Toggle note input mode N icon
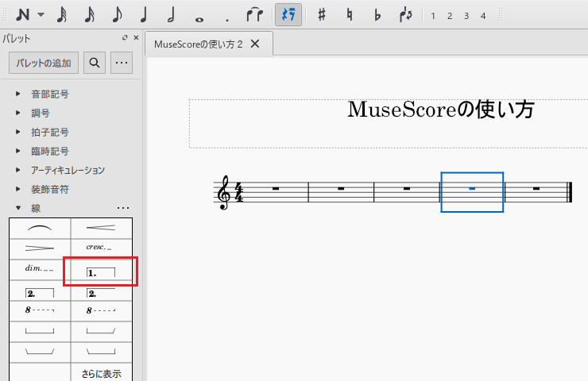The image size is (588, 381). [22, 15]
